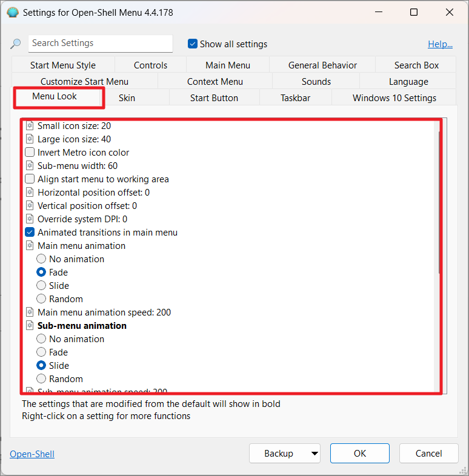Viewport: 469px width, 476px height.
Task: Select Slide under Main menu animation
Action: click(41, 285)
